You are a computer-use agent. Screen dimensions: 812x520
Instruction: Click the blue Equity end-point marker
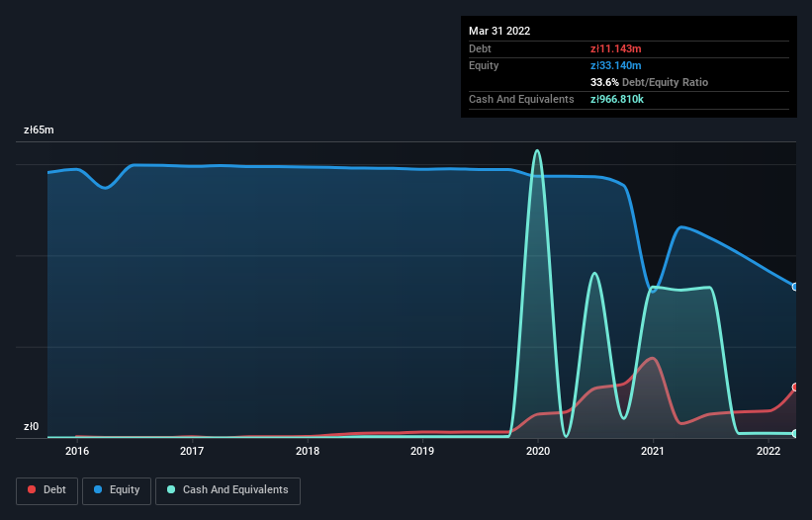point(795,287)
